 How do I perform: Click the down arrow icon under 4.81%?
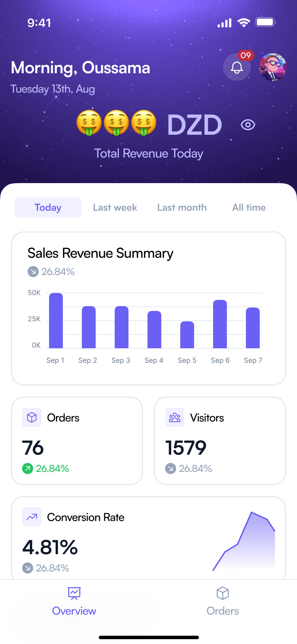(x=28, y=568)
